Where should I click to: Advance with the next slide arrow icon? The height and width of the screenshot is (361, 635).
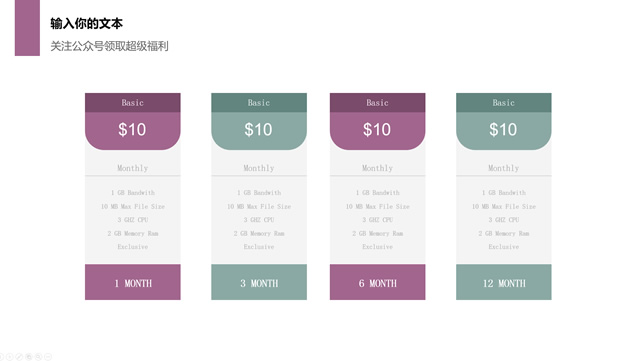[9, 357]
